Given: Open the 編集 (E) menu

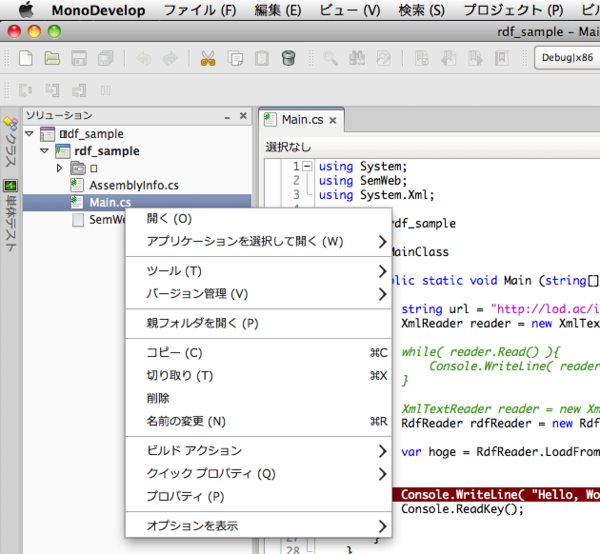Looking at the screenshot, I should [278, 10].
